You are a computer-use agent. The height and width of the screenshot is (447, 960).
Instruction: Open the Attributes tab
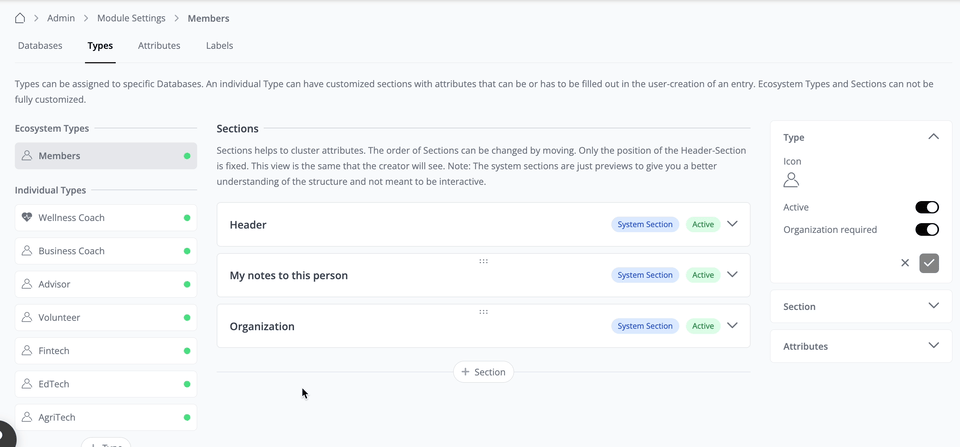pos(159,46)
